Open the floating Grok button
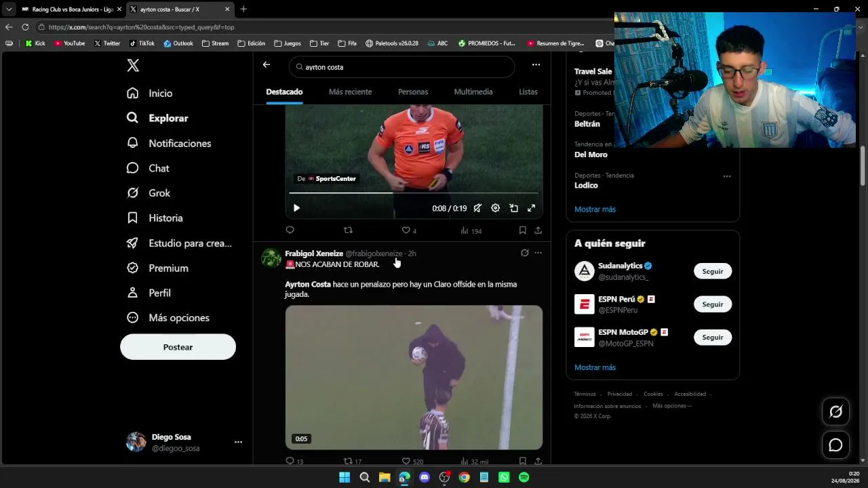The height and width of the screenshot is (488, 868). pos(835,411)
